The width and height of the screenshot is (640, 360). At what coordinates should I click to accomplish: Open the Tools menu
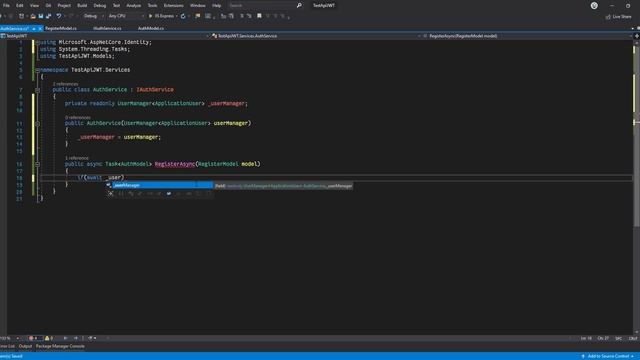[152, 6]
